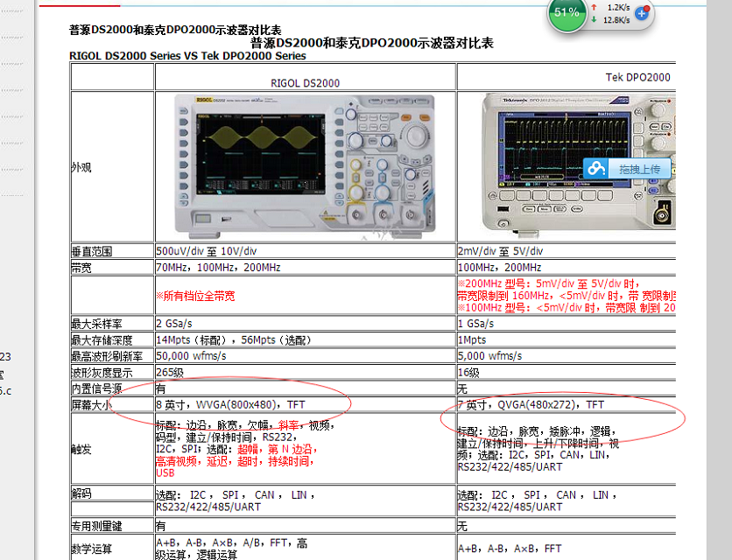Click the 51% memory accelerator ball

click(567, 13)
